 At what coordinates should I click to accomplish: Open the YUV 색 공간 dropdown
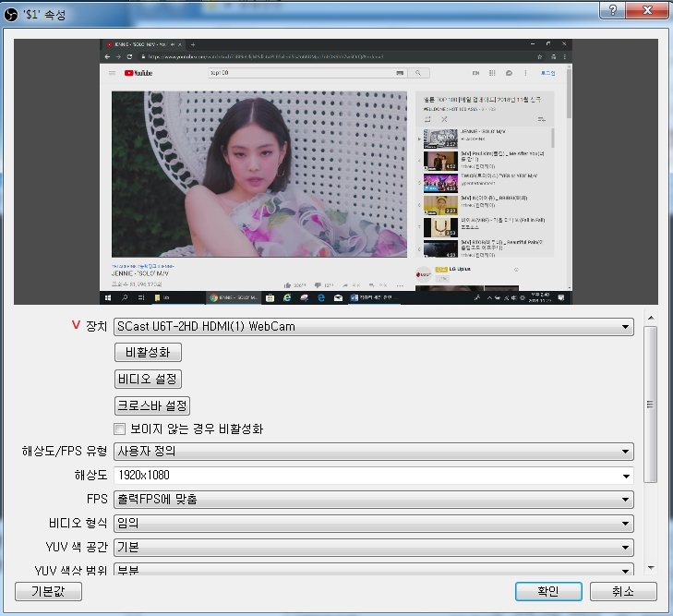(373, 548)
